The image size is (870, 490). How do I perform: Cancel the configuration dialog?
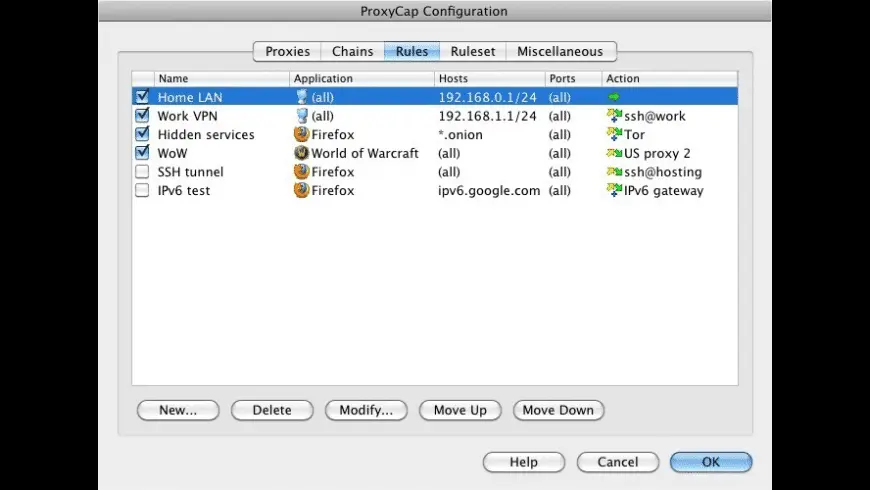pyautogui.click(x=618, y=462)
